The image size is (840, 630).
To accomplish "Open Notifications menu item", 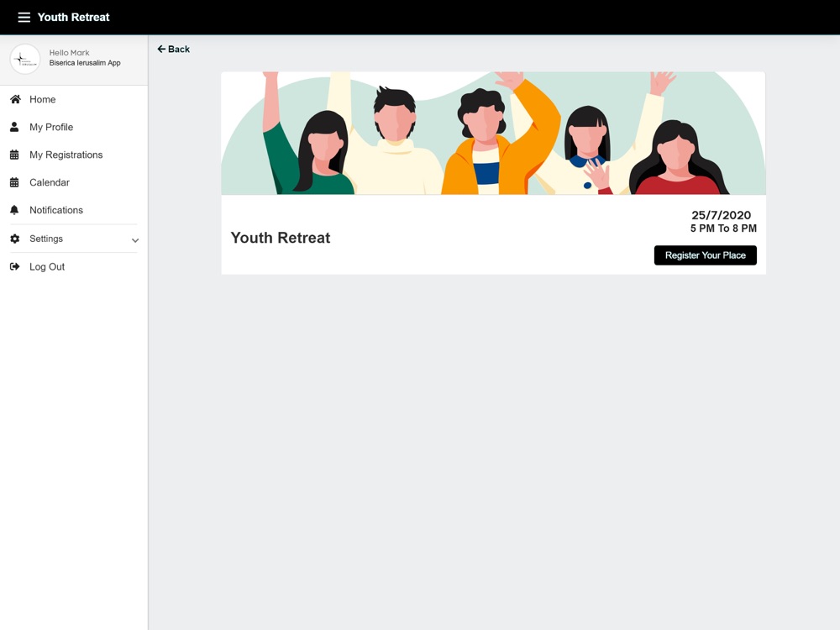I will pyautogui.click(x=74, y=210).
